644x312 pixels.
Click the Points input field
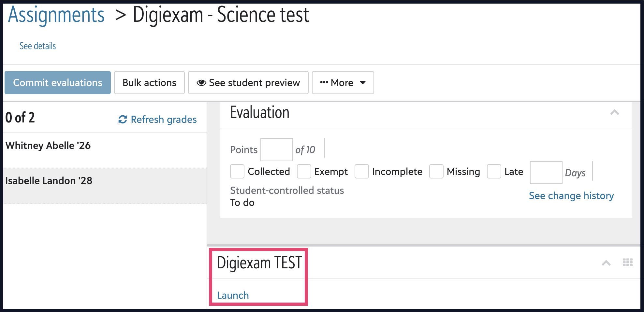pos(276,149)
